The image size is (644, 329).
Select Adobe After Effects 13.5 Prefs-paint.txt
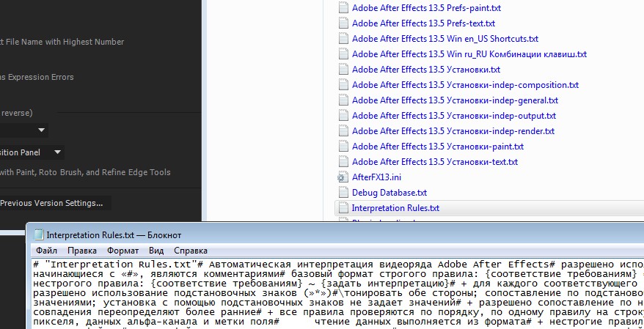click(426, 8)
